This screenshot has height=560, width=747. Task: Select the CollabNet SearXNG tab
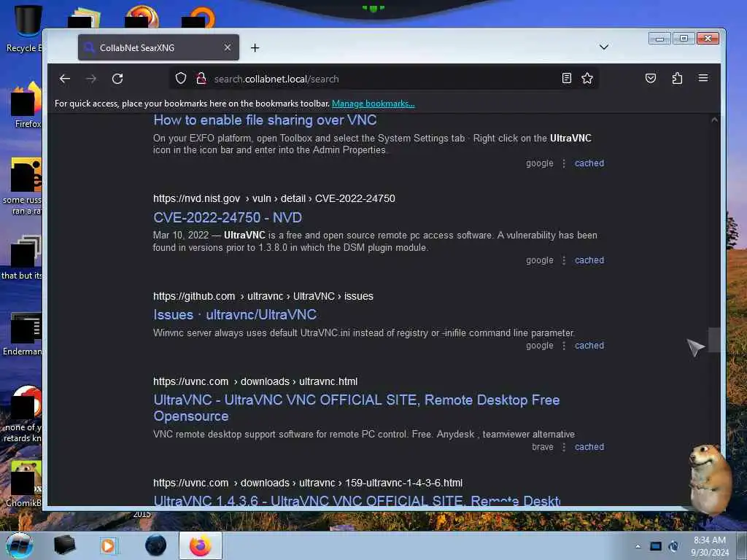[x=158, y=47]
